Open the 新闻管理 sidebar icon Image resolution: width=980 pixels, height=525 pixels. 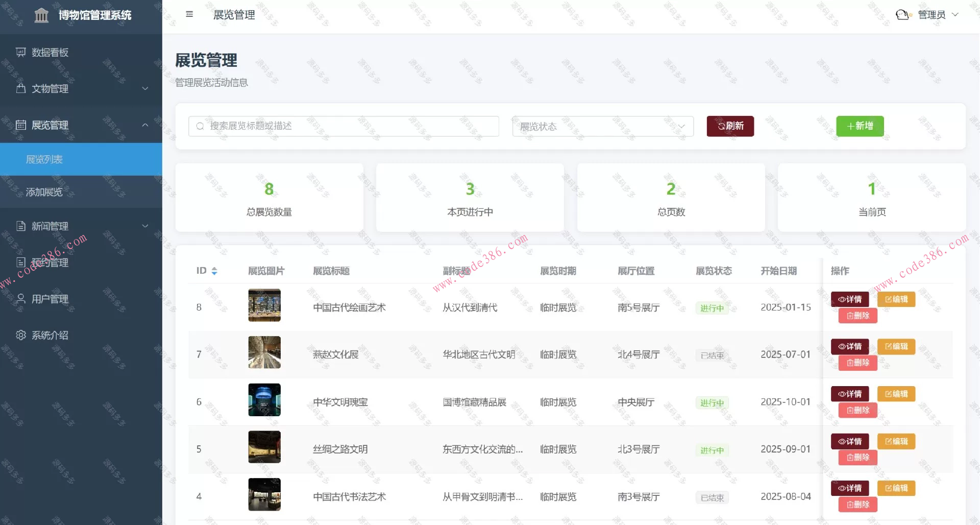point(20,226)
